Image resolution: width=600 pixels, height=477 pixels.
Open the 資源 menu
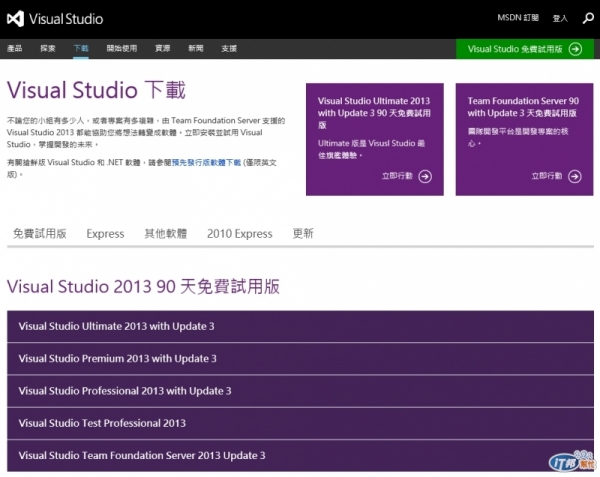pyautogui.click(x=162, y=48)
